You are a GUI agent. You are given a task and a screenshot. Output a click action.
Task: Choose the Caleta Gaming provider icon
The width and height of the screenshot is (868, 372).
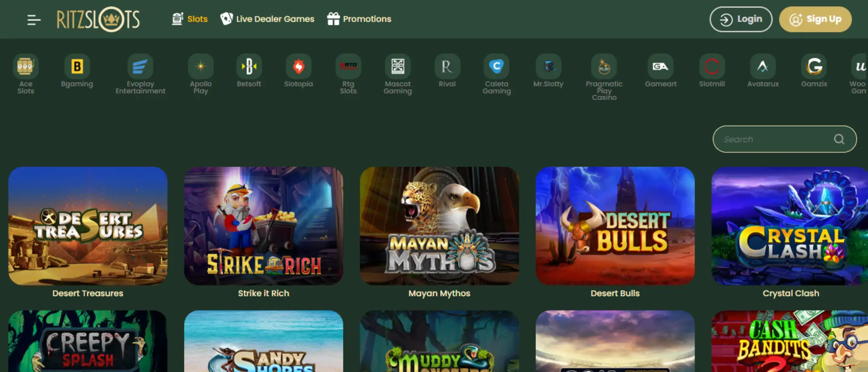click(x=496, y=67)
